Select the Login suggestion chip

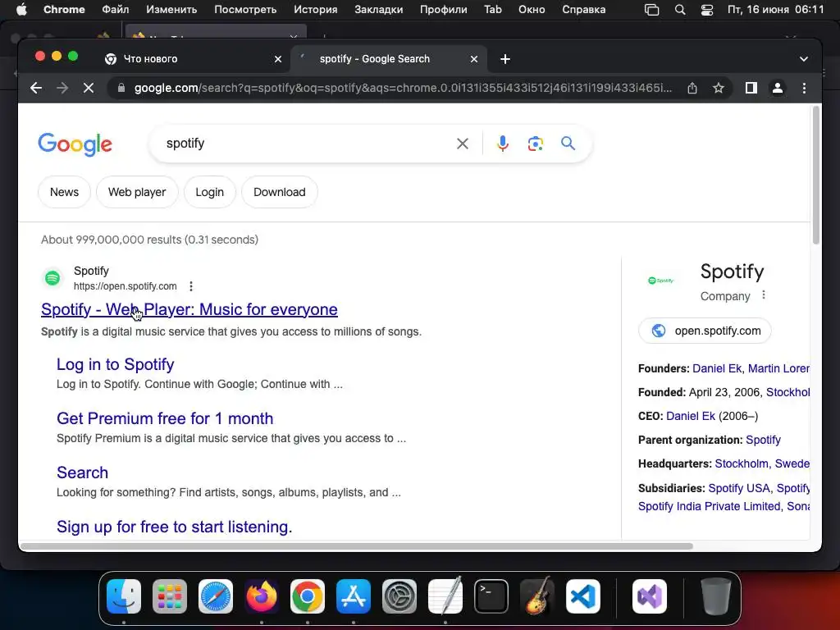click(x=209, y=192)
